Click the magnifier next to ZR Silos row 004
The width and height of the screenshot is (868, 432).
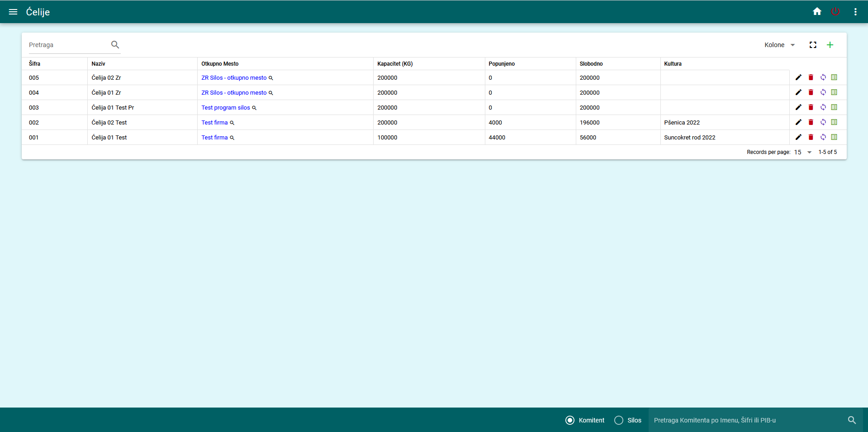tap(271, 93)
